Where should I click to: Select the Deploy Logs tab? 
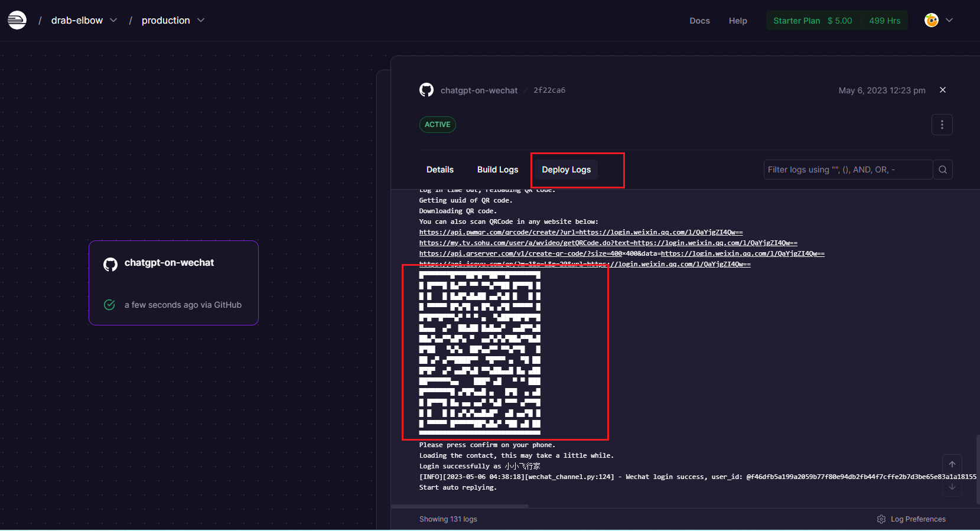566,170
